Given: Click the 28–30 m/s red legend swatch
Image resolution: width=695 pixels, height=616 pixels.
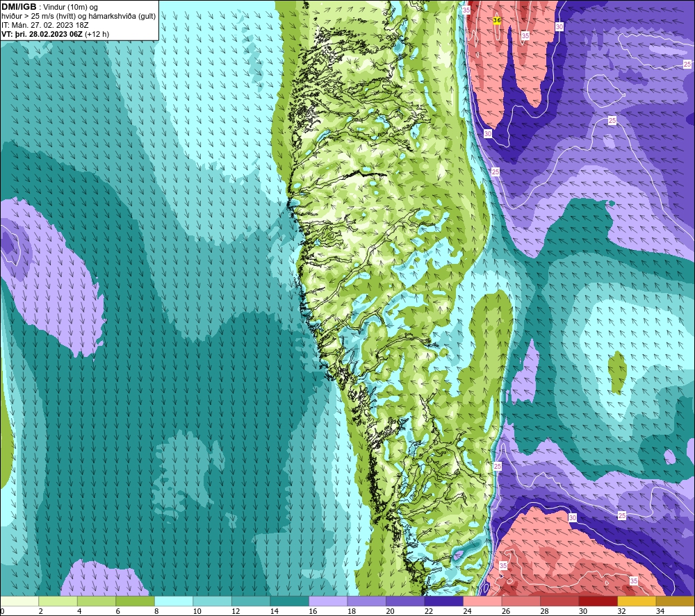Looking at the screenshot, I should coord(559,601).
